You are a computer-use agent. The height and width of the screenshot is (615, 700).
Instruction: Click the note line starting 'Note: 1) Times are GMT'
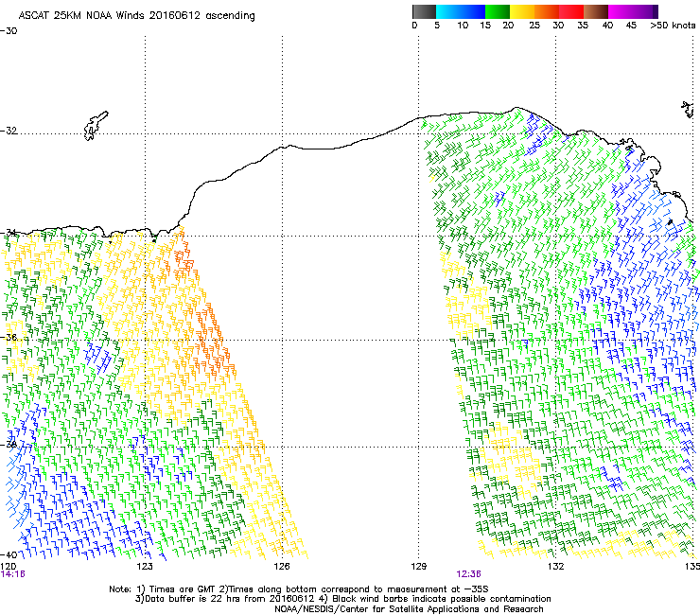point(299,589)
